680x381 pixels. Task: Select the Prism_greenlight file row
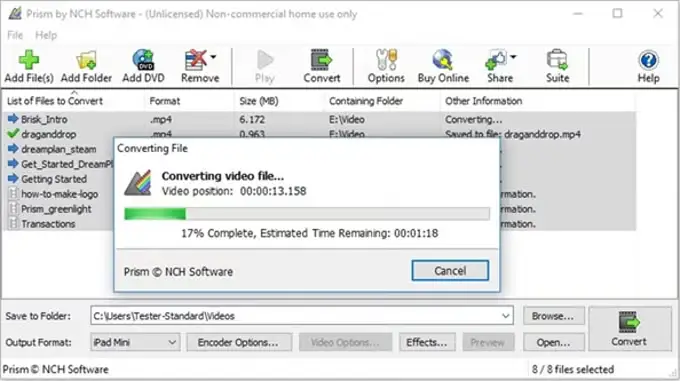(59, 209)
